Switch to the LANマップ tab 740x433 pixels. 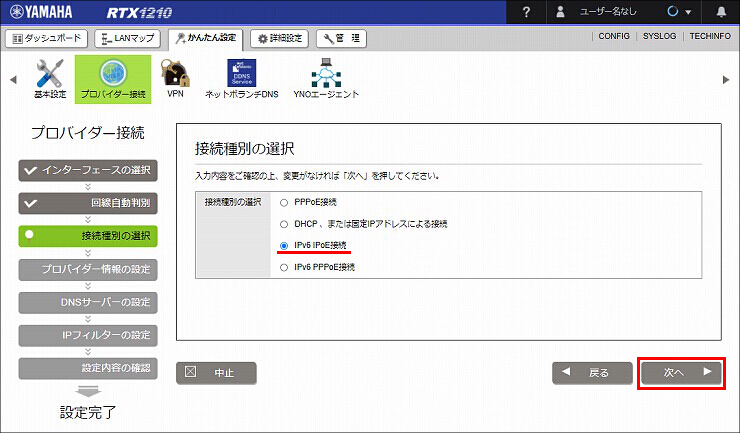coord(127,38)
